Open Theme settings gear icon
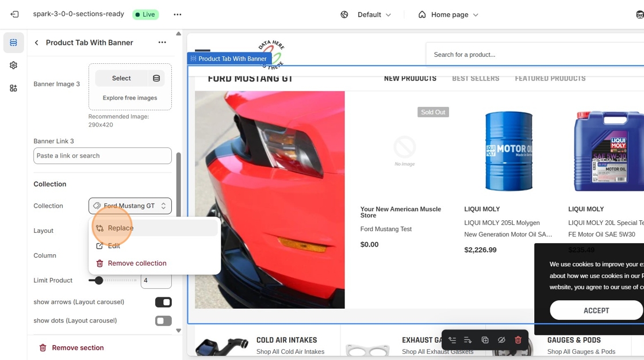 [14, 66]
